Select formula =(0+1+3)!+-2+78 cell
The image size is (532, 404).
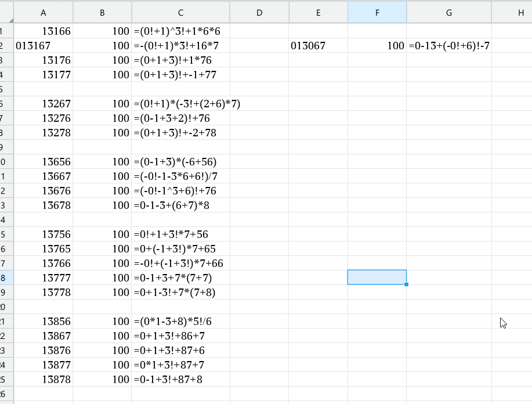click(x=180, y=133)
